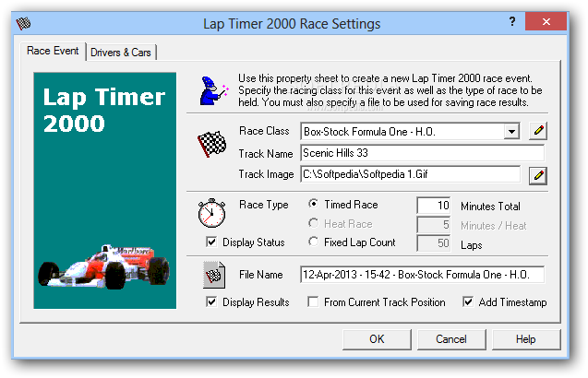Click the pencil edit icon beside Race Class
The height and width of the screenshot is (378, 588).
pos(538,131)
